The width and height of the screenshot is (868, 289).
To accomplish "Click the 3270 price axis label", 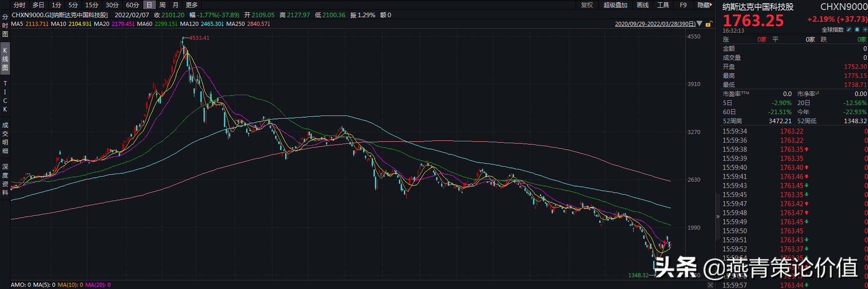I will pos(694,132).
